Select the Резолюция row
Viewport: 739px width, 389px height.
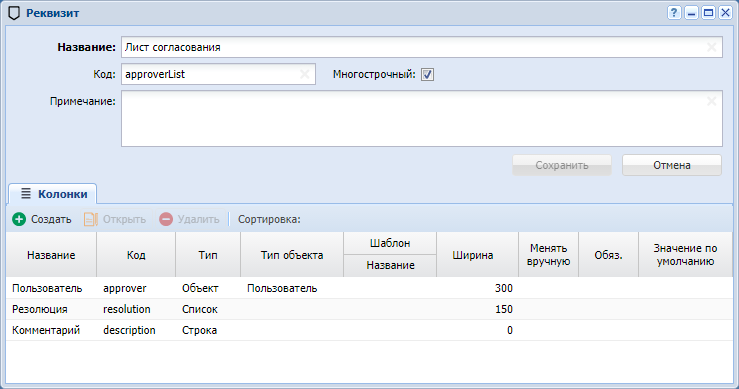[370, 309]
